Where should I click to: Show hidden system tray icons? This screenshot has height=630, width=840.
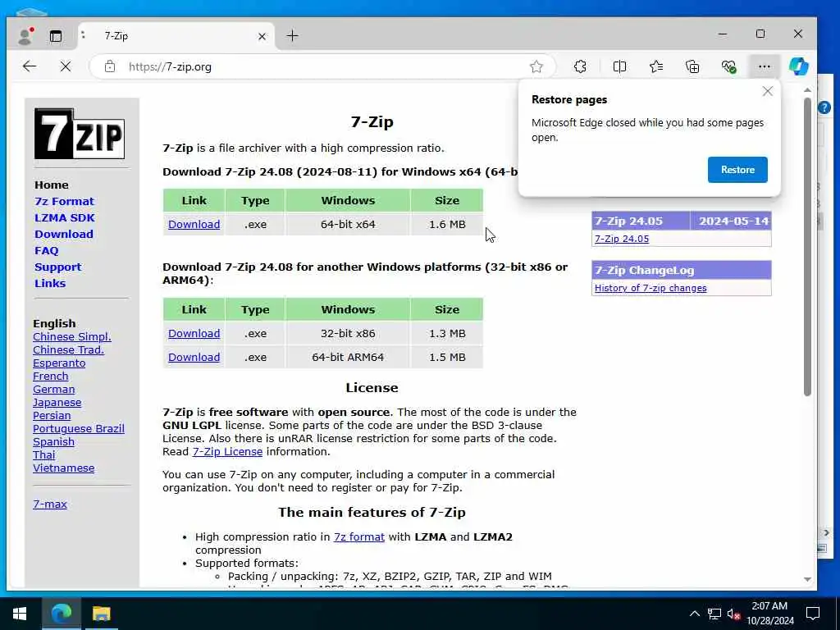695,614
